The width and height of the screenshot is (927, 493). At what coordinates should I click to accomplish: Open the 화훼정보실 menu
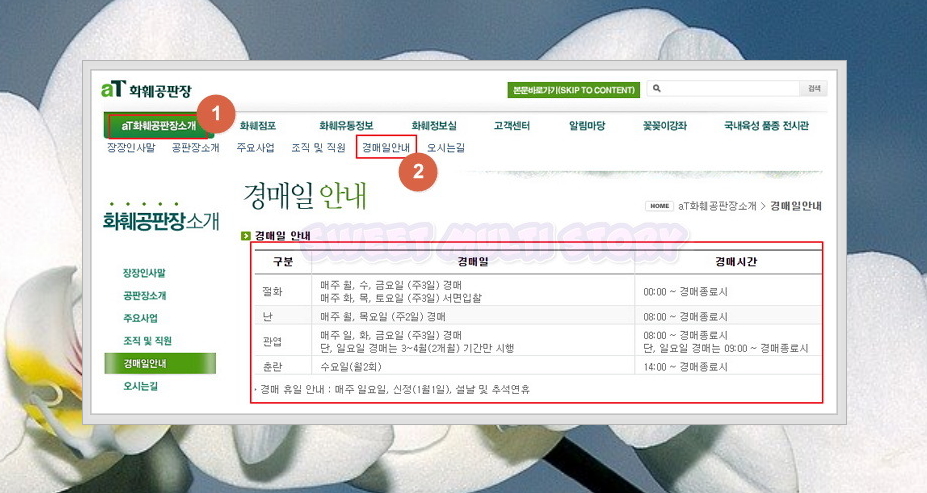click(x=434, y=126)
